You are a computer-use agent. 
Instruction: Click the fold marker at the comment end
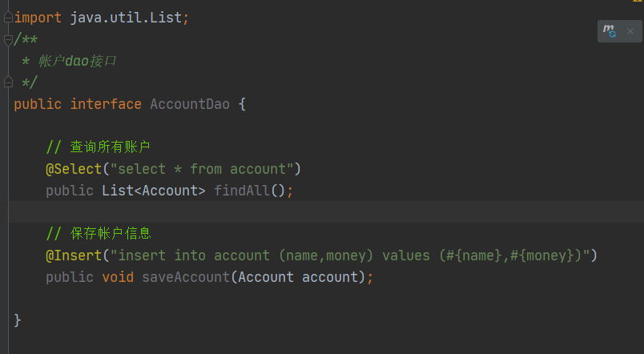[x=8, y=82]
